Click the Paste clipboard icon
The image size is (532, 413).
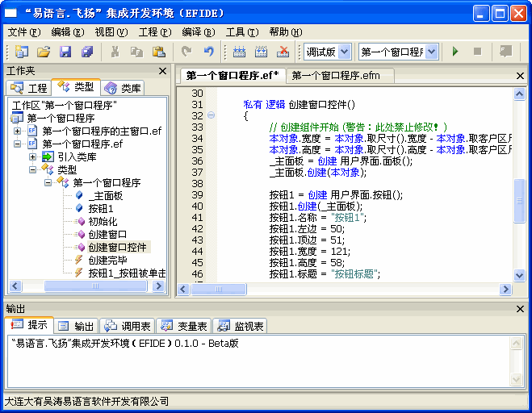[x=158, y=52]
